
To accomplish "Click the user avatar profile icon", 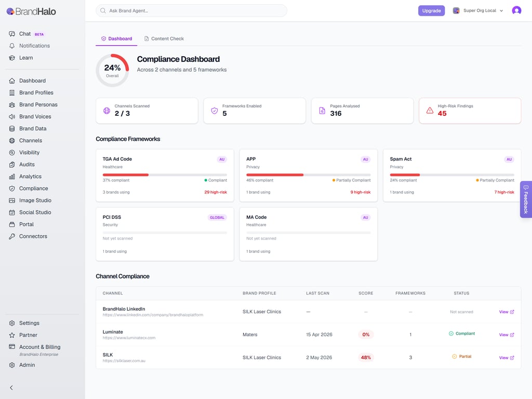I will pyautogui.click(x=516, y=10).
